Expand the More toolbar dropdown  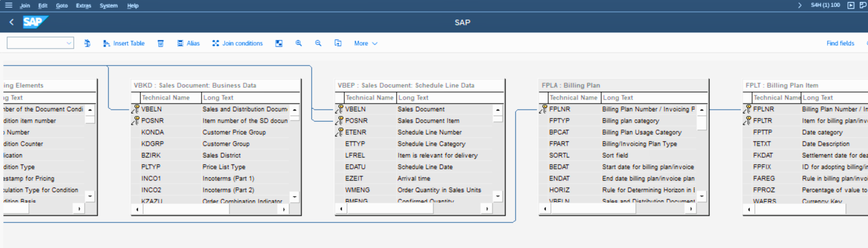(366, 43)
